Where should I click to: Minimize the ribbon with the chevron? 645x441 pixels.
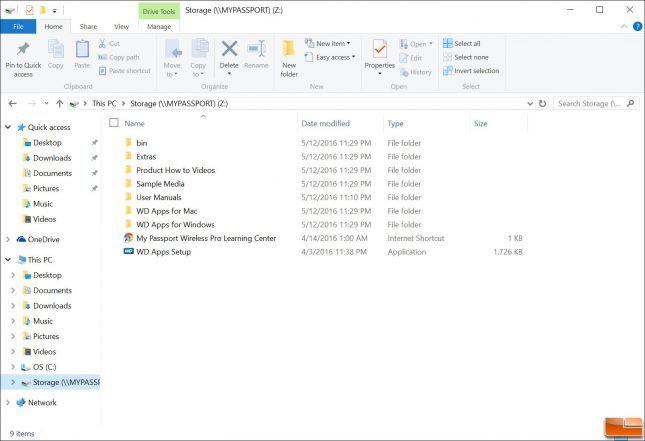pos(624,26)
